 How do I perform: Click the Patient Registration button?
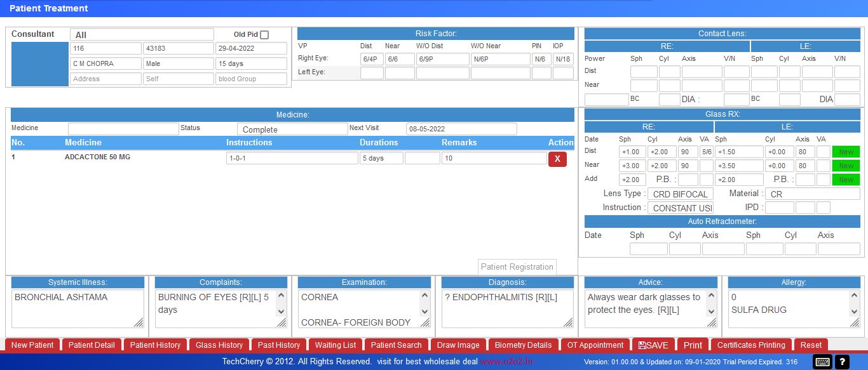[517, 267]
